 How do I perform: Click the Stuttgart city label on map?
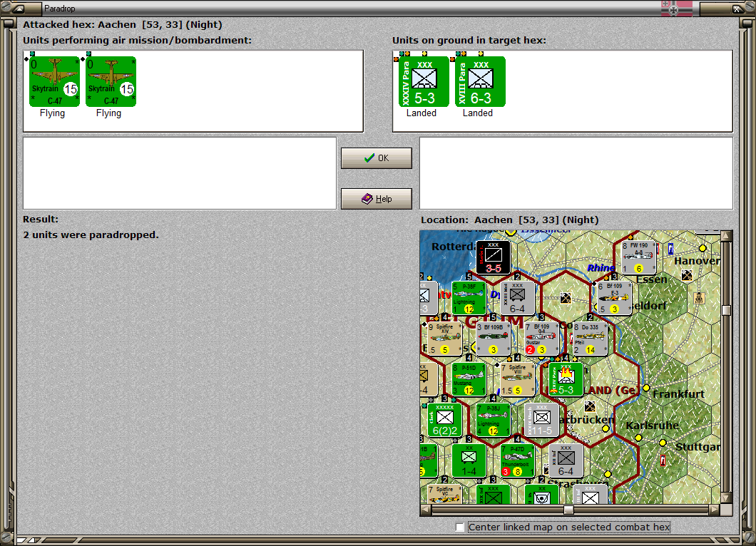[698, 447]
